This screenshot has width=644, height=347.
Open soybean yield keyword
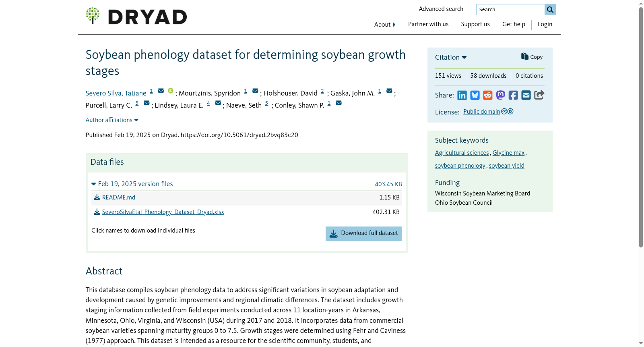point(506,166)
